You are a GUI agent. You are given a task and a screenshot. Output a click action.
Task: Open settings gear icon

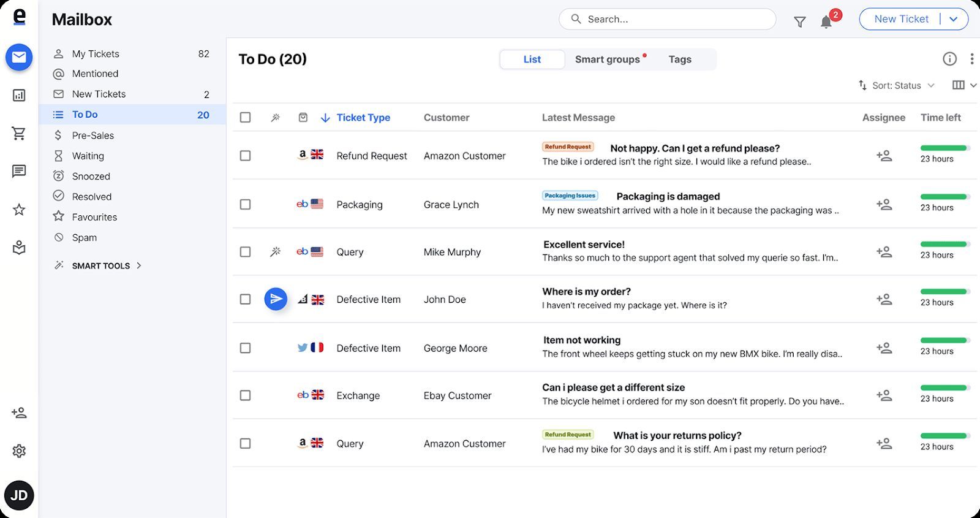19,451
